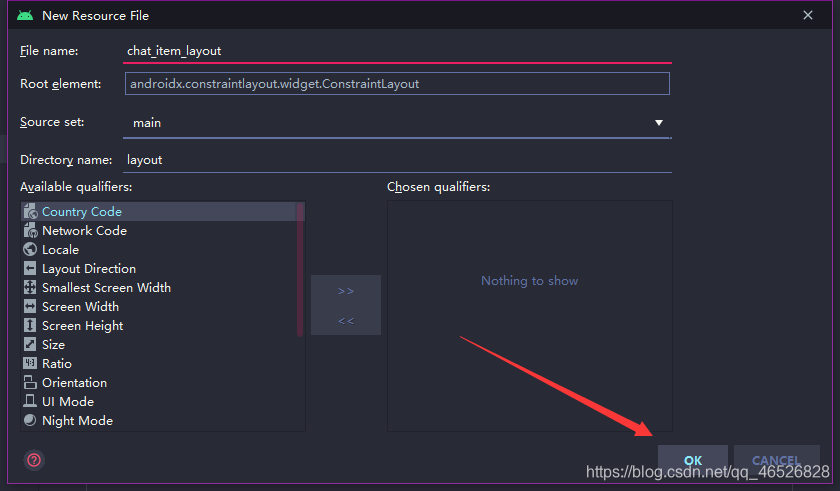Click the Layout Direction icon
Image resolution: width=840 pixels, height=491 pixels.
pyautogui.click(x=30, y=268)
